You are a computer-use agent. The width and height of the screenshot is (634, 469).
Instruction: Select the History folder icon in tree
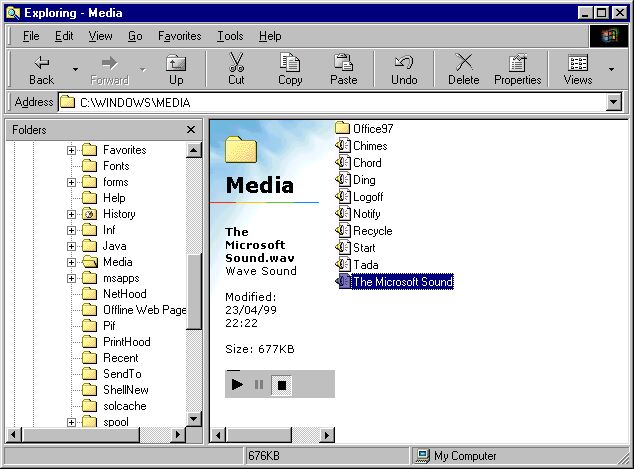[90, 214]
